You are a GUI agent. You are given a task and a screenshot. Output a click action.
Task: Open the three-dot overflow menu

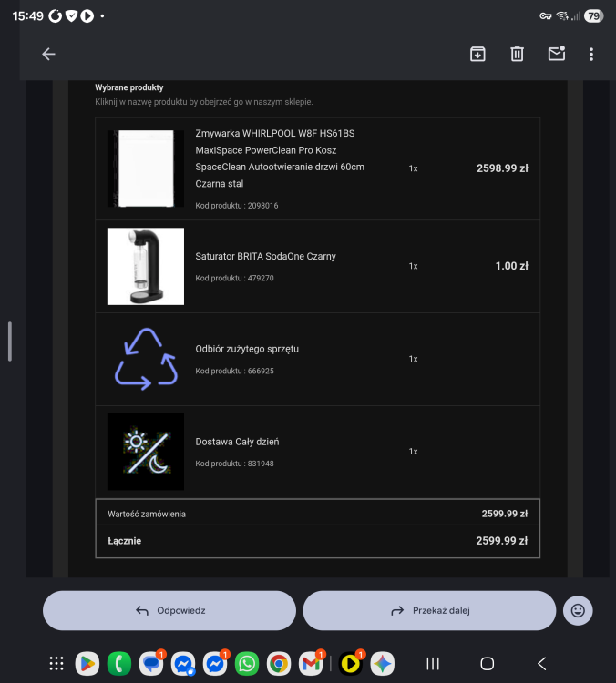(x=591, y=54)
